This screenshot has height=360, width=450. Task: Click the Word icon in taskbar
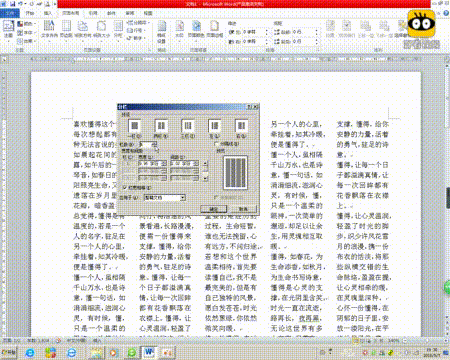(x=149, y=352)
